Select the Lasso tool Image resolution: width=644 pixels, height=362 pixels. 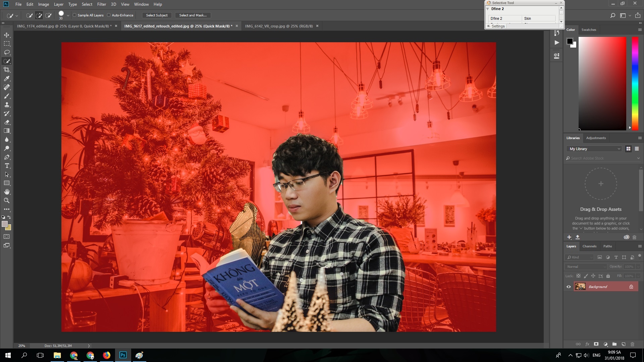(x=7, y=52)
